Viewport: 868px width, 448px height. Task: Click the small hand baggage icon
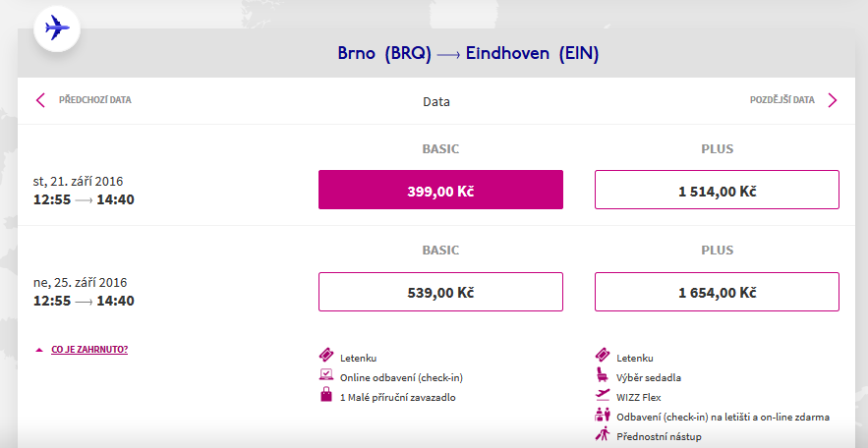pyautogui.click(x=326, y=394)
